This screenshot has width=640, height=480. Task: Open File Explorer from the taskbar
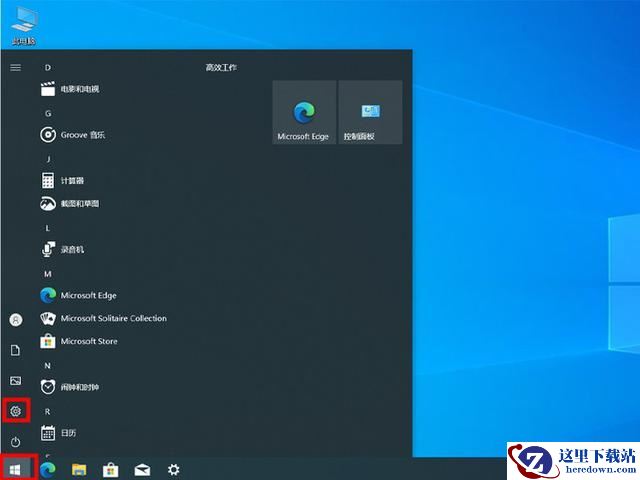[79, 470]
